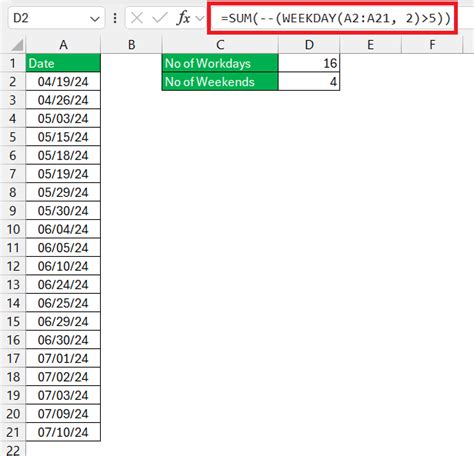The height and width of the screenshot is (456, 474).
Task: Expand the Name Box dropdown arrow
Action: [95, 19]
